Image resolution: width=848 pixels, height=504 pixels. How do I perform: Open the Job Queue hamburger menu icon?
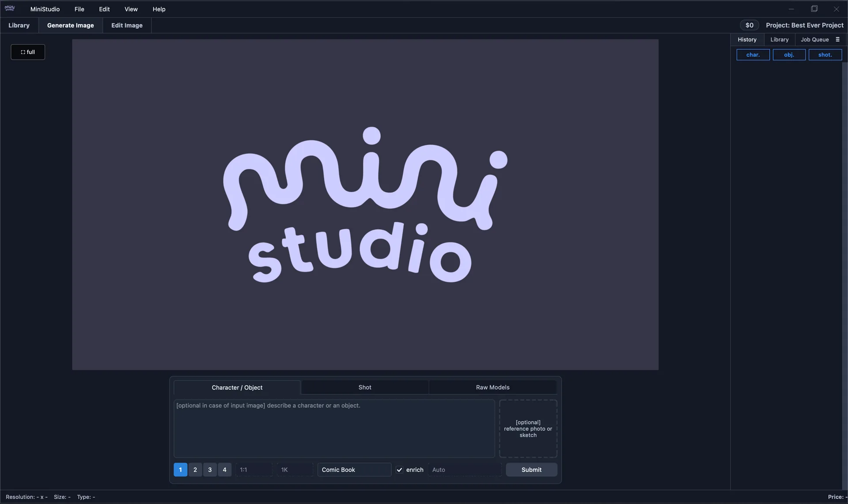click(837, 39)
